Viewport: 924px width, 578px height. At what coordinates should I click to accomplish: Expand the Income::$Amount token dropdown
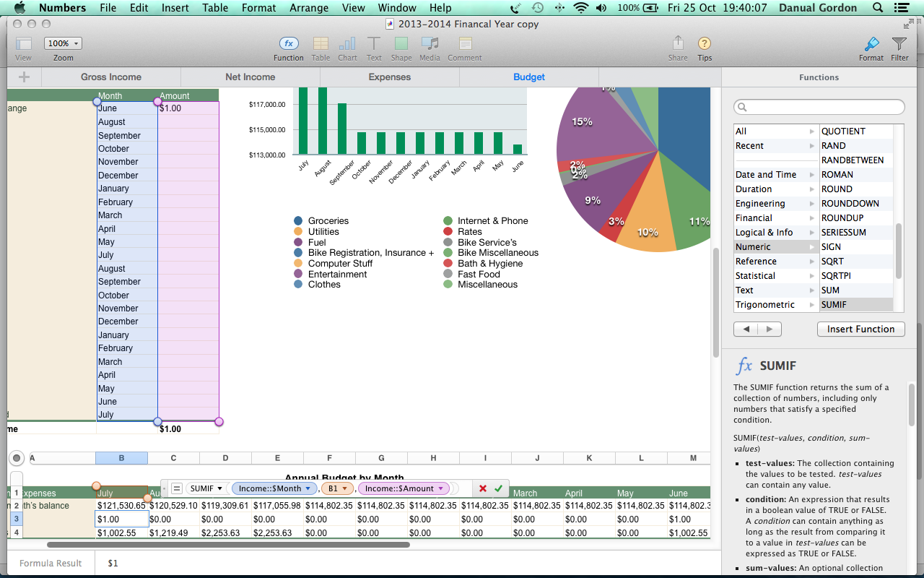440,489
